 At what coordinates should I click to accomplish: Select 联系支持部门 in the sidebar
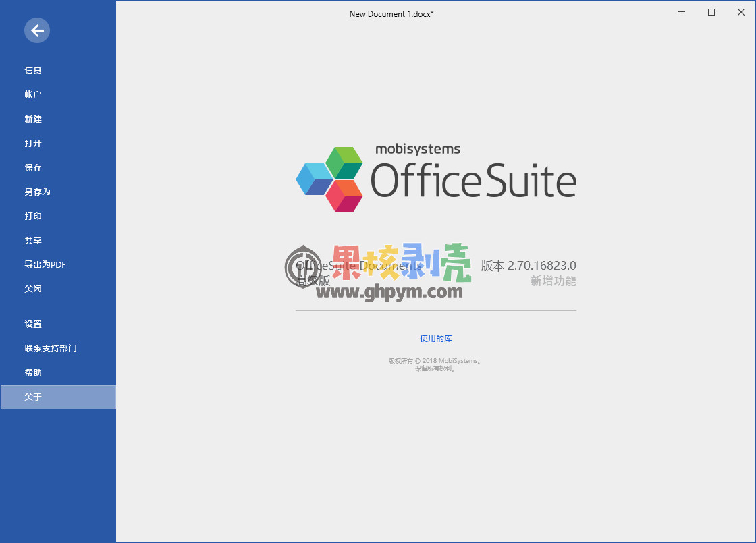[x=51, y=349]
